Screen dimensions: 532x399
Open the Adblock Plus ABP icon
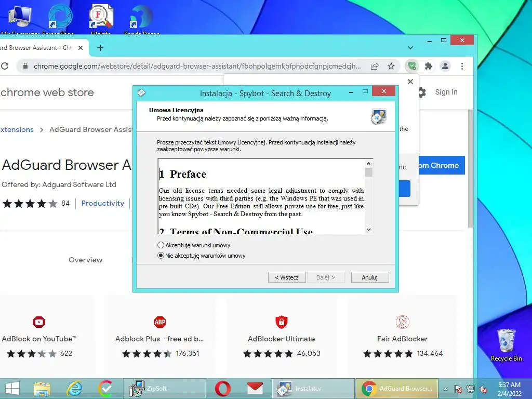coord(160,322)
